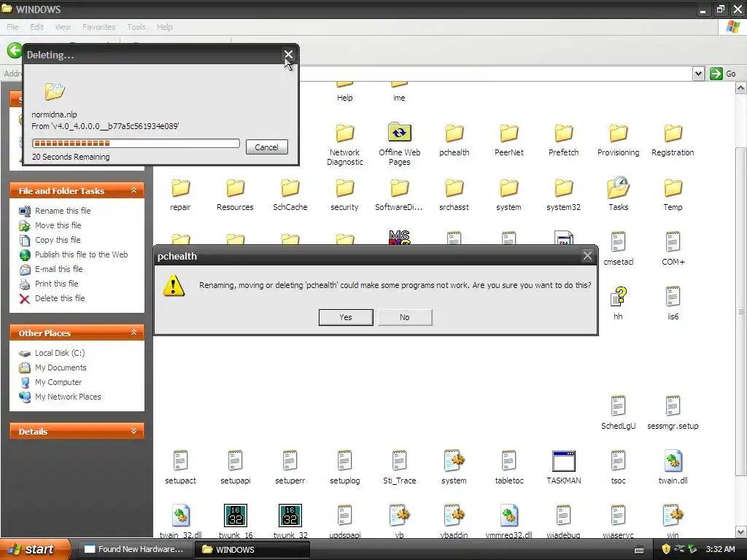This screenshot has height=560, width=747.
Task: Click Move this file link
Action: point(58,225)
